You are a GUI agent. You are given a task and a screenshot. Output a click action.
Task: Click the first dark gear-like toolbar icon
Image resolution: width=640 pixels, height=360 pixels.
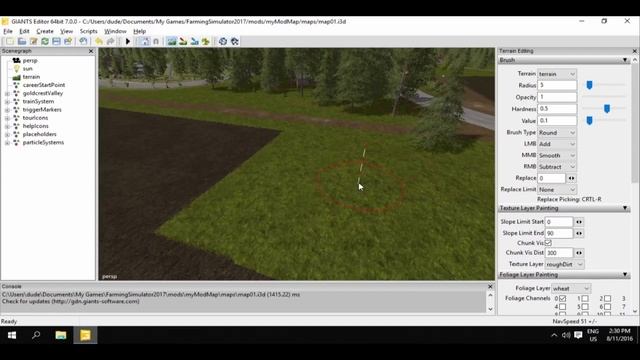coord(223,41)
